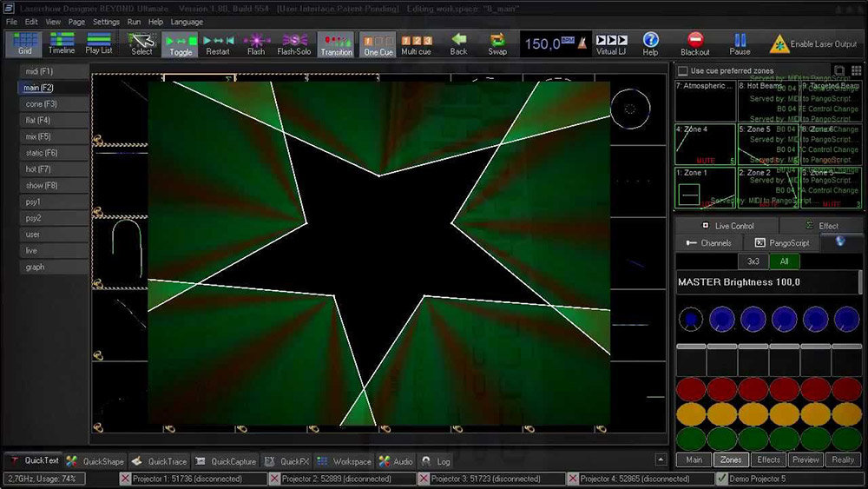Screen dimensions: 868x489
Task: Toggle Enable Laser Output
Action: pyautogui.click(x=779, y=43)
